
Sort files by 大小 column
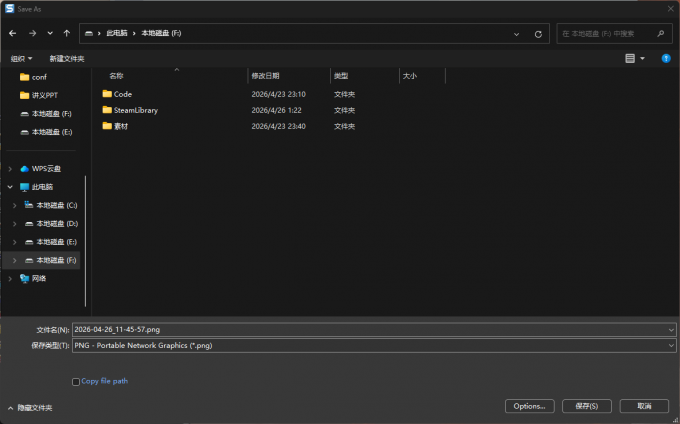pos(410,76)
